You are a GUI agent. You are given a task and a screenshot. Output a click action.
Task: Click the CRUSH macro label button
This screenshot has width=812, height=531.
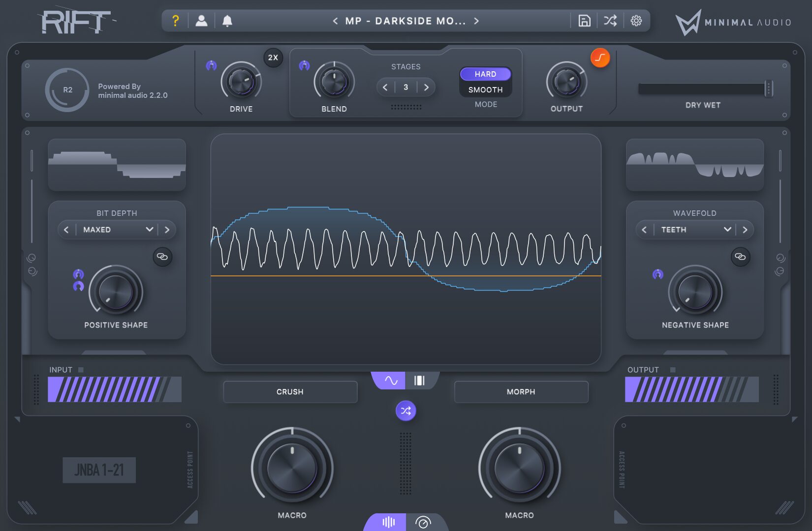coord(290,392)
